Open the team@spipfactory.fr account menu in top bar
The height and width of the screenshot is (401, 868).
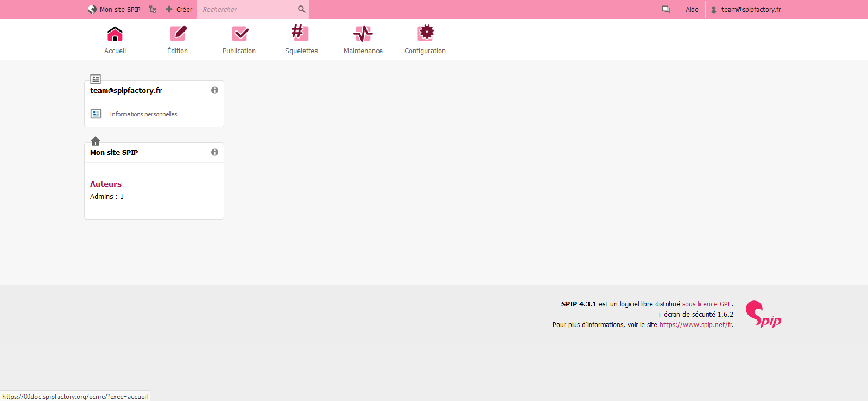[x=746, y=9]
